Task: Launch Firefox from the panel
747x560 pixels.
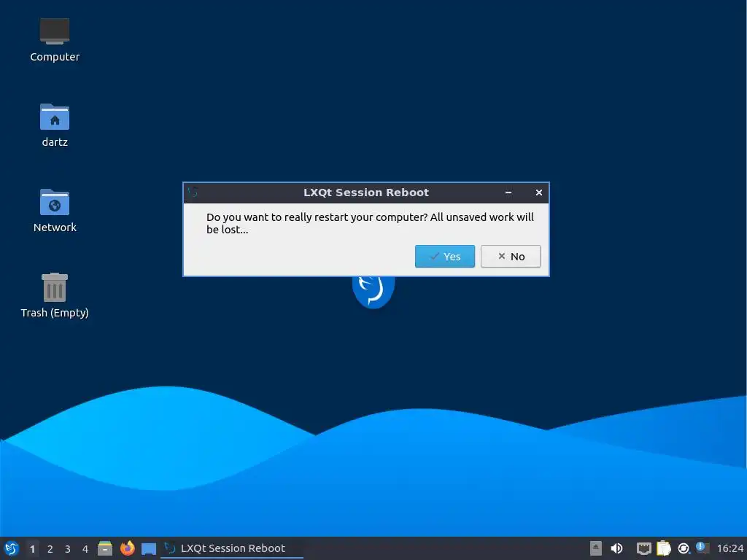Action: click(x=127, y=548)
